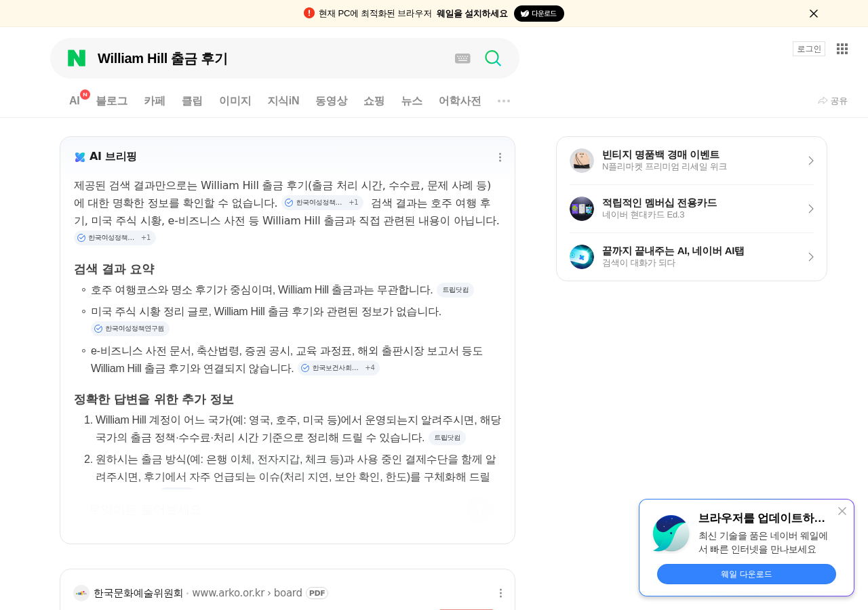Click the 네이버 AI탭 promo thumbnail
The width and height of the screenshot is (868, 610).
click(x=582, y=257)
